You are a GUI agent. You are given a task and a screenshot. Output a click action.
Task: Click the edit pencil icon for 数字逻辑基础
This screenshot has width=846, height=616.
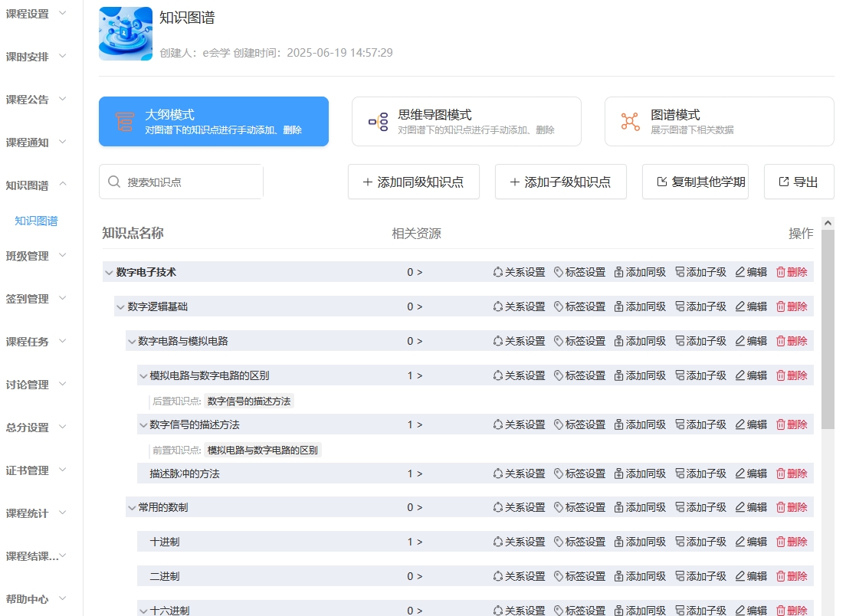[740, 306]
